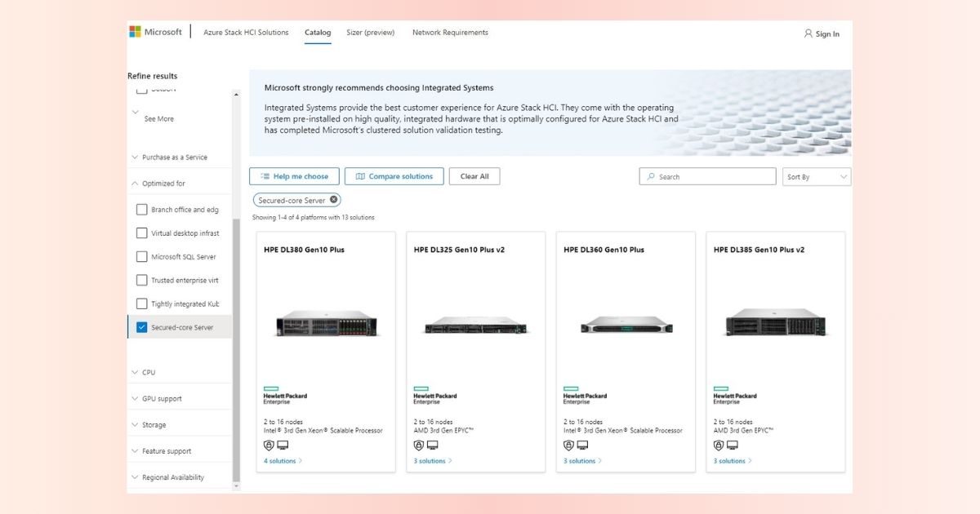Click the Microsoft logo
Screen dimensions: 980x514
(155, 32)
